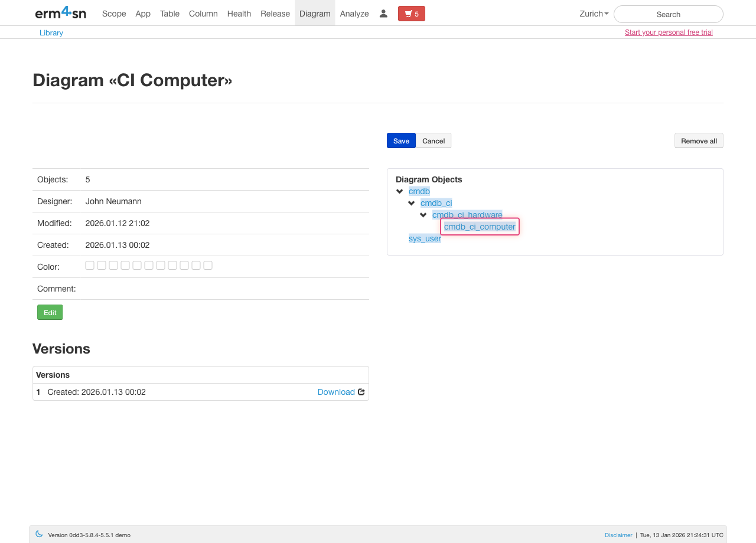Toggle dark mode moon icon

point(39,534)
